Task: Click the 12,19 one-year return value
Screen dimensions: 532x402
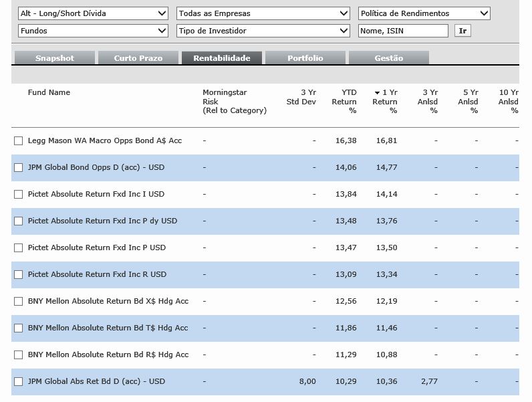Action: 386,301
